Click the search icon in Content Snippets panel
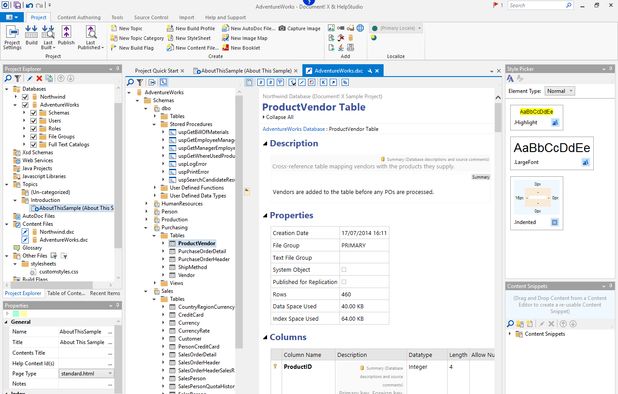This screenshot has height=394, width=618. pos(510,324)
